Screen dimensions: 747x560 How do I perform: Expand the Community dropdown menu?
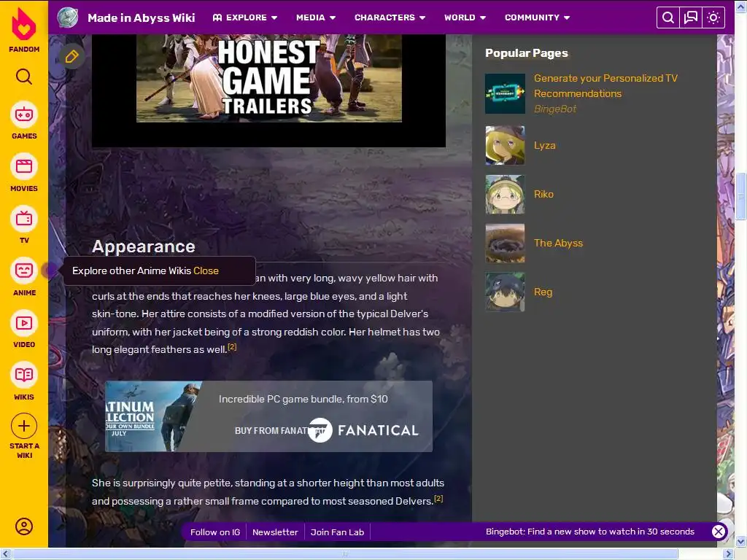[x=538, y=17]
